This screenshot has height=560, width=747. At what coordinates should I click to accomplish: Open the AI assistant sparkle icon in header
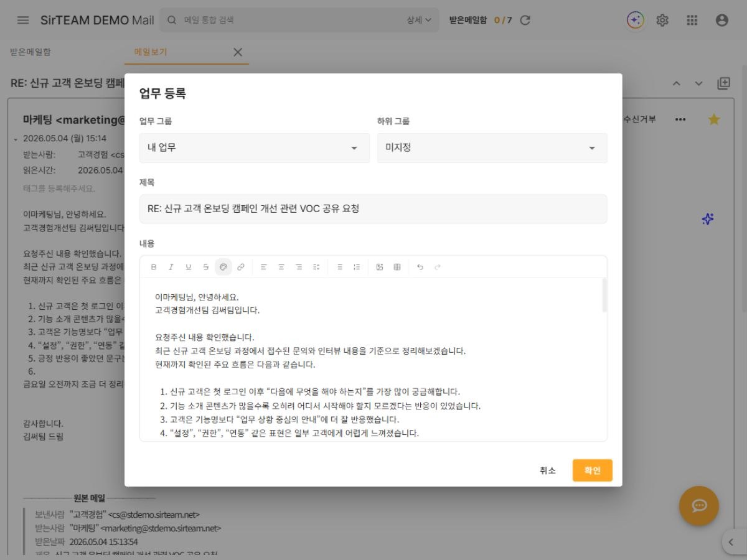[x=635, y=20]
